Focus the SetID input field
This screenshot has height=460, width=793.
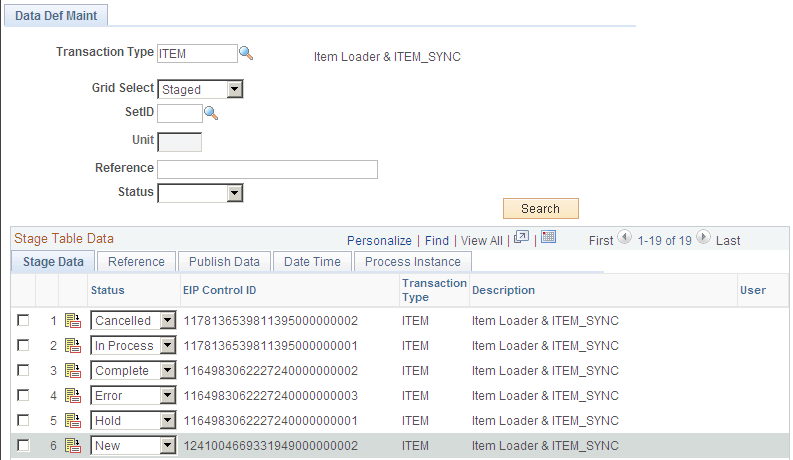180,113
